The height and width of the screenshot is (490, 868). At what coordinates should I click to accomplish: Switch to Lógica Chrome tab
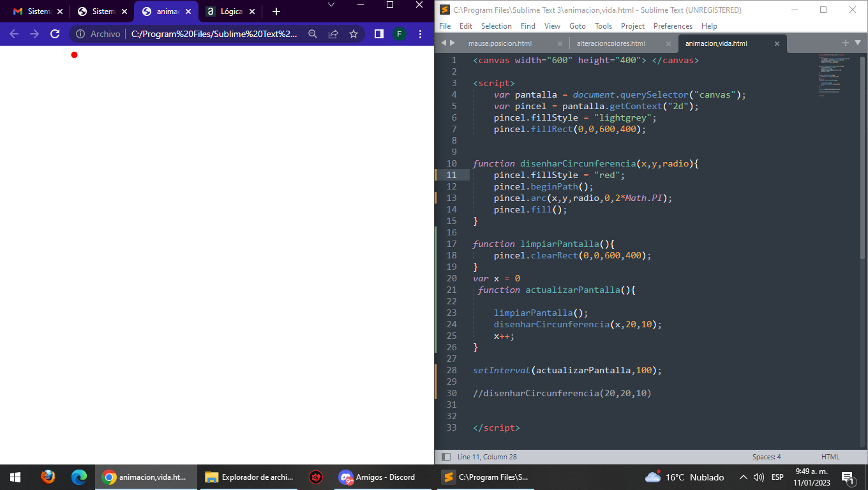231,11
